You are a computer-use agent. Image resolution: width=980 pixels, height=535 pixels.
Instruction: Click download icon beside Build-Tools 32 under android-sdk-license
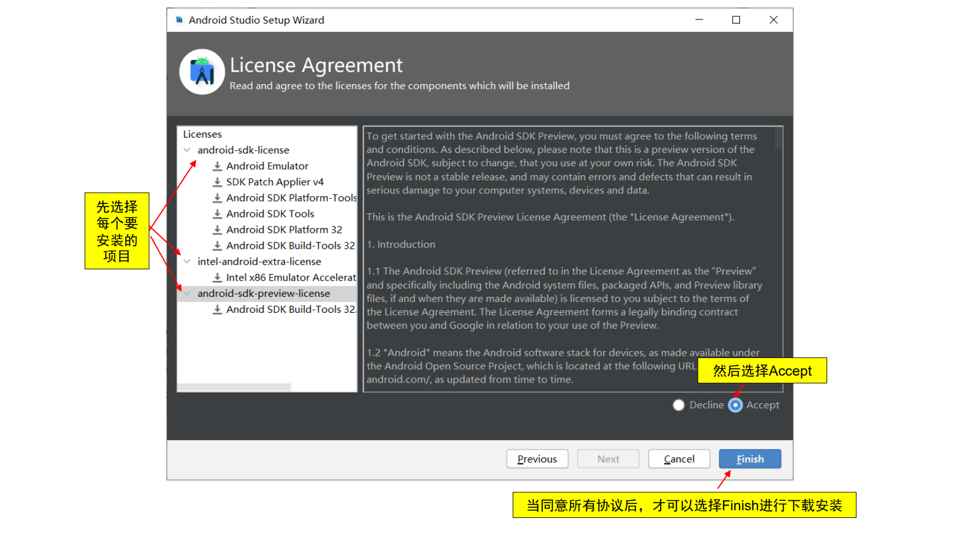218,246
